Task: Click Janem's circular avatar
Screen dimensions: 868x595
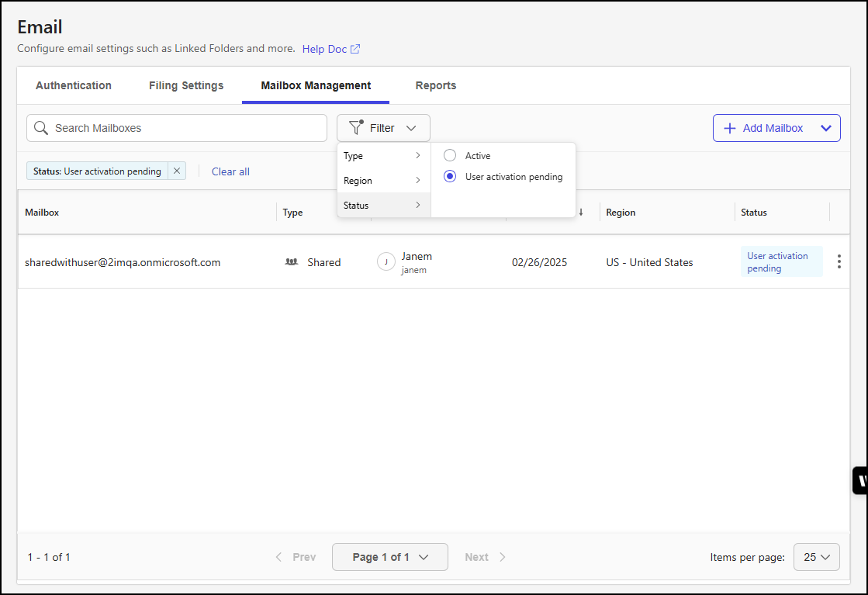Action: point(386,261)
